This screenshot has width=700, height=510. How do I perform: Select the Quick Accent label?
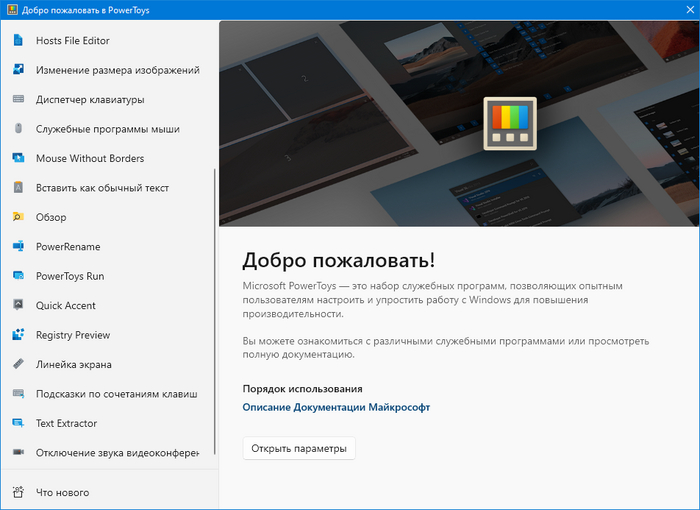click(66, 305)
